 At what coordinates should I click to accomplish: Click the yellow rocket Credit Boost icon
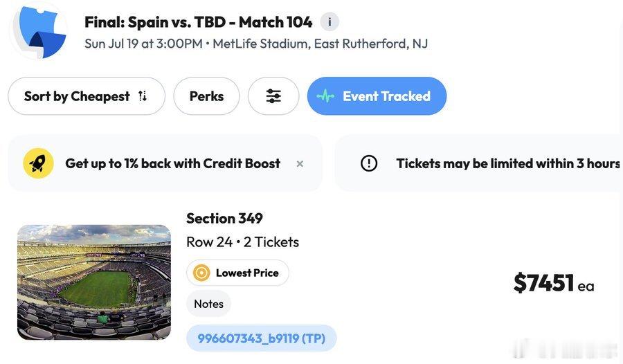38,163
